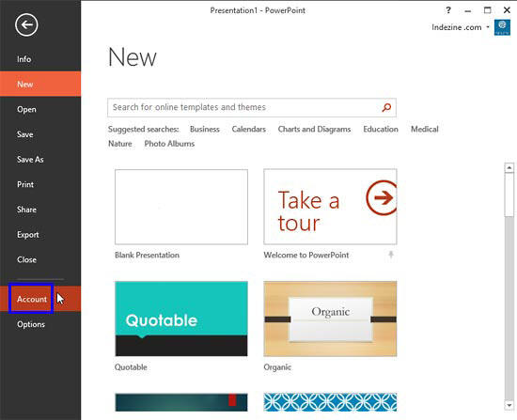This screenshot has height=420, width=517.
Task: Click the Organic caption text
Action: click(x=277, y=367)
